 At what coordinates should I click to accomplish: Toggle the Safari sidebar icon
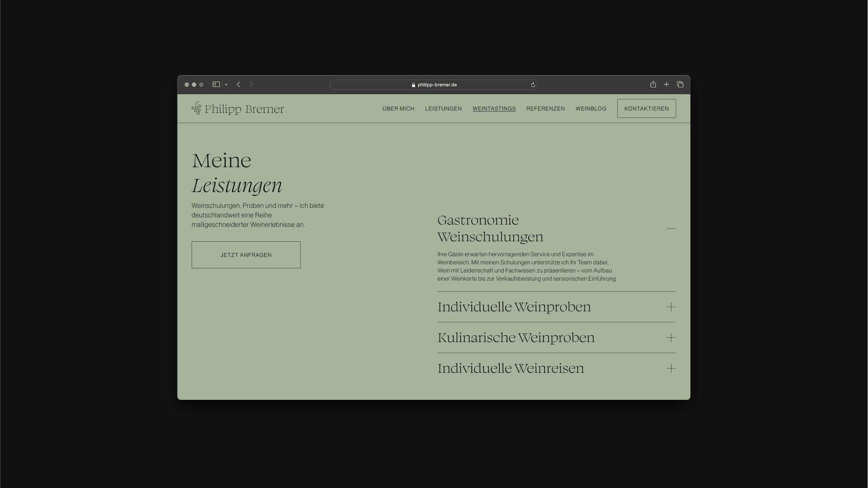point(216,84)
